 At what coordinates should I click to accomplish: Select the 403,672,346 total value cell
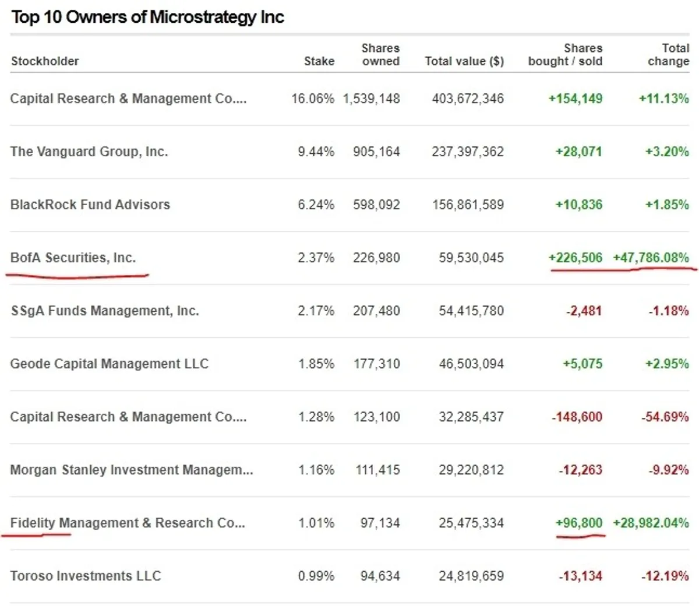[x=468, y=98]
